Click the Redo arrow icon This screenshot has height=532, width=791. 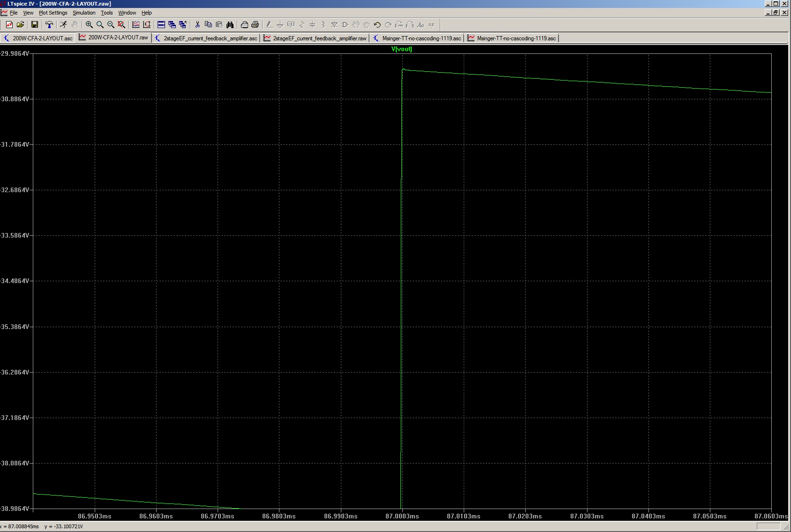[x=388, y=25]
